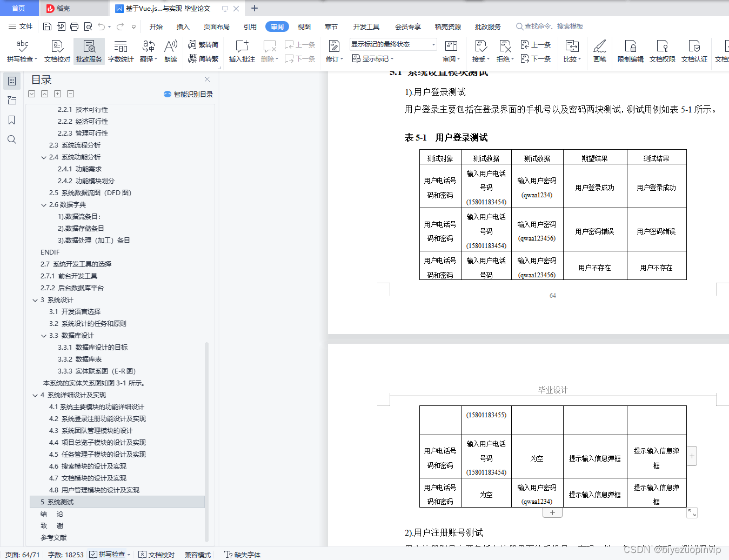Screen dimensions: 729x560
Task: Click the command search box (查找命令)
Action: [x=550, y=26]
